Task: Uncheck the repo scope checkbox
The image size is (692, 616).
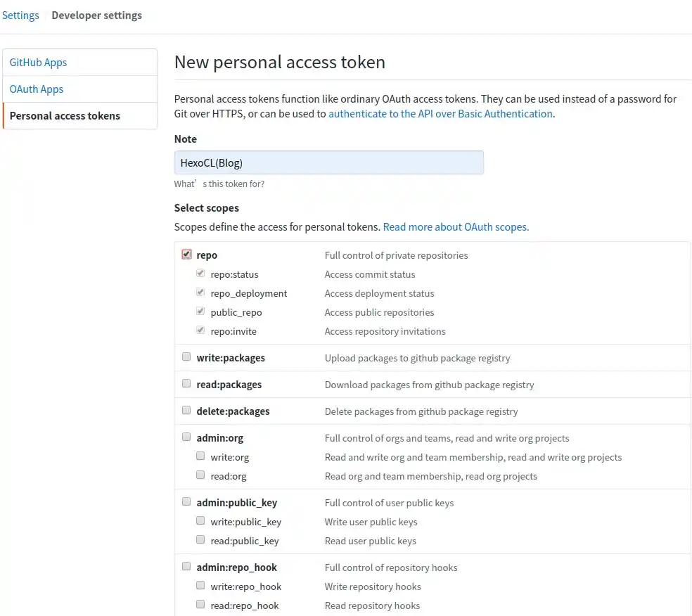Action: tap(186, 254)
